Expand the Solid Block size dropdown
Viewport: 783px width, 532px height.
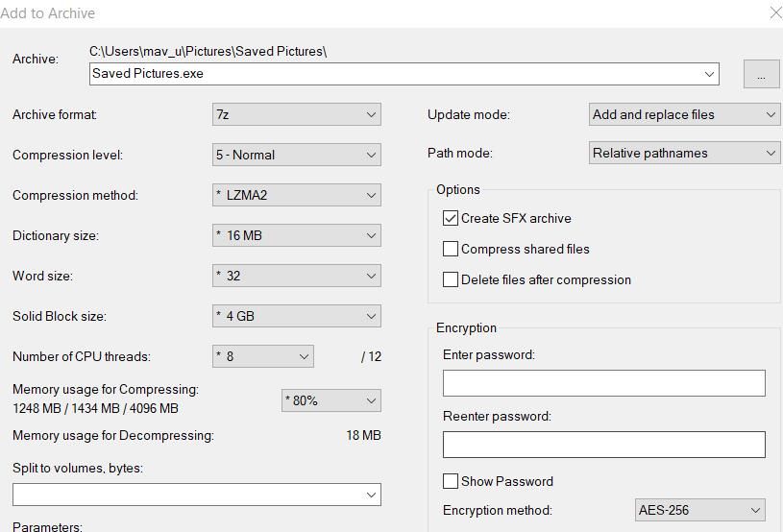pos(296,316)
